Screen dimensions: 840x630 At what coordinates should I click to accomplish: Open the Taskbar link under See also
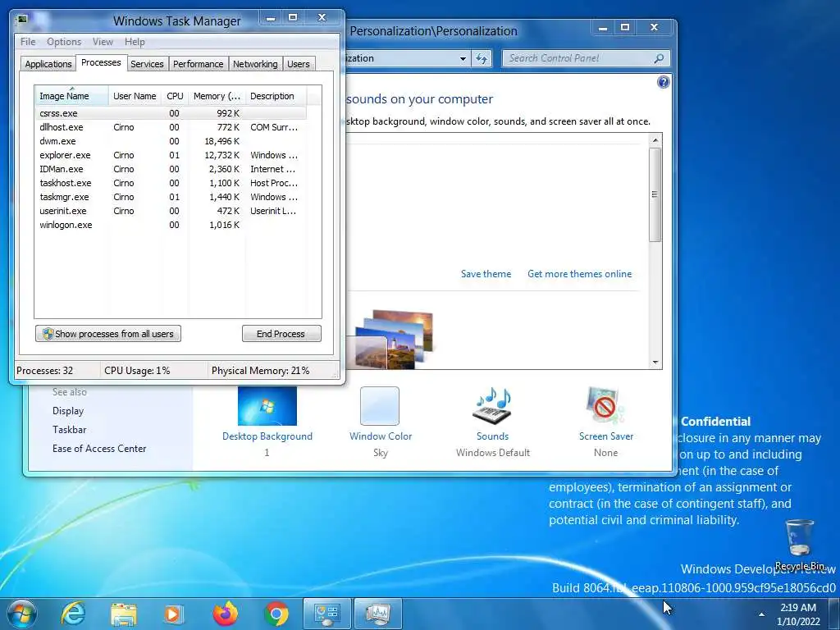point(69,430)
